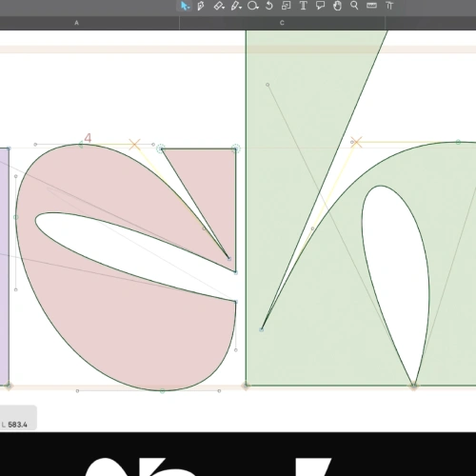This screenshot has width=476, height=476.
Task: Pick the Erase tool
Action: pos(219,6)
